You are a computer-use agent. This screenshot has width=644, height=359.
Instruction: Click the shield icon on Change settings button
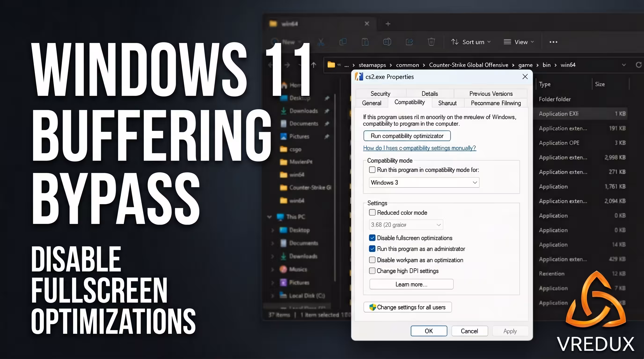pos(373,307)
